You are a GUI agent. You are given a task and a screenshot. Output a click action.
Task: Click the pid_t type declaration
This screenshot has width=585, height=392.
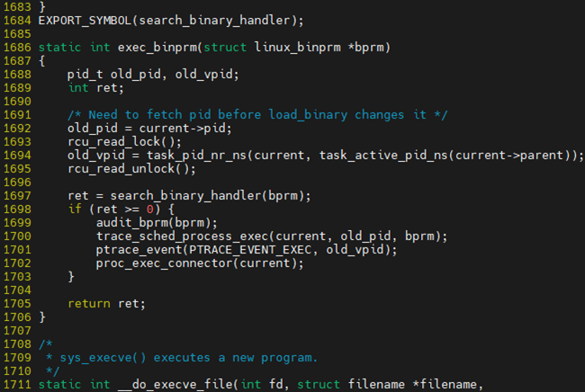point(85,74)
